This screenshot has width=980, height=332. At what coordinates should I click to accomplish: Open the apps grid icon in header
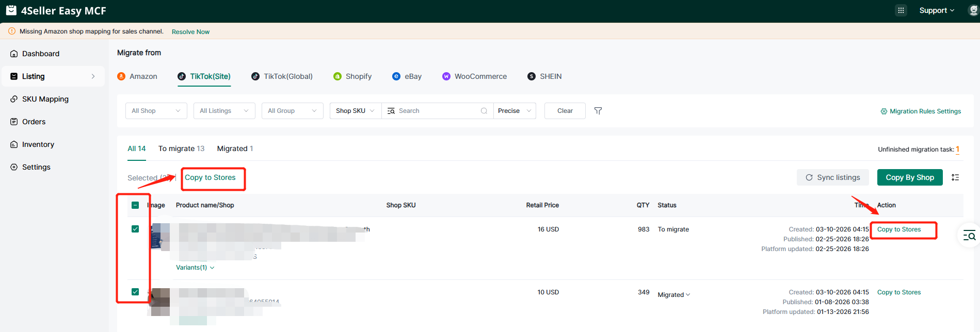pyautogui.click(x=901, y=10)
